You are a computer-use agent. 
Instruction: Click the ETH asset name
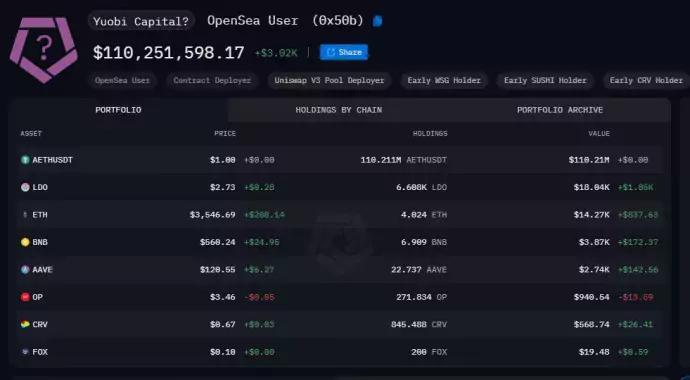pyautogui.click(x=40, y=215)
